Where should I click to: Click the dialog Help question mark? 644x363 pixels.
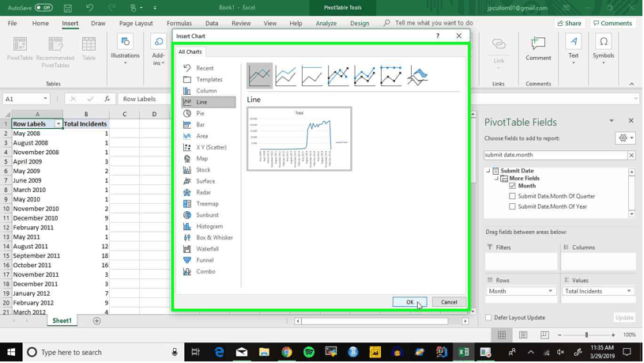[x=438, y=36]
